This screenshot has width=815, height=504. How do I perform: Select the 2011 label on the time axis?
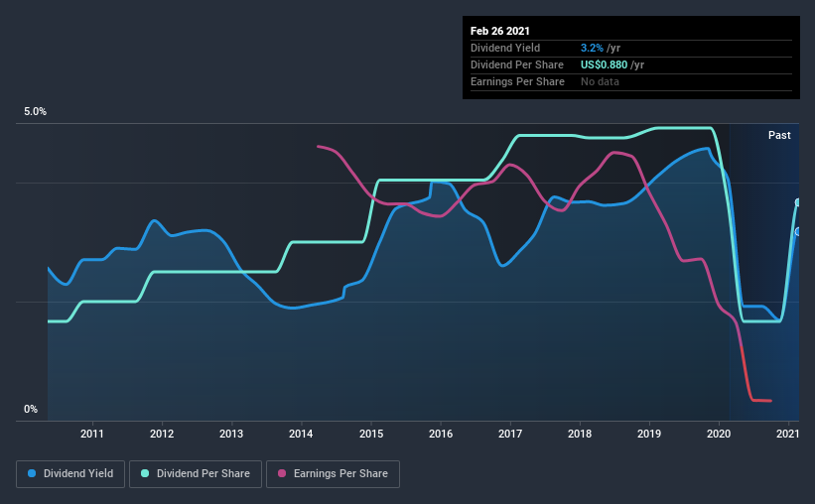coord(92,434)
